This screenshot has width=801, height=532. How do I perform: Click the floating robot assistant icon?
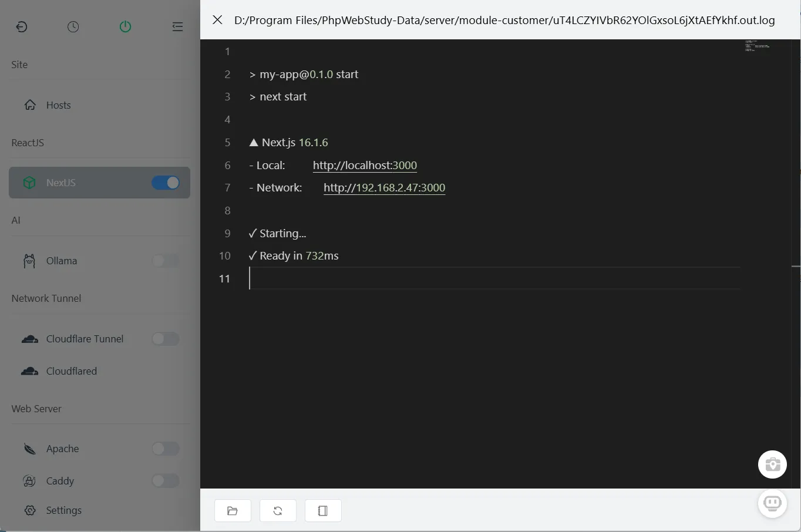[772, 503]
